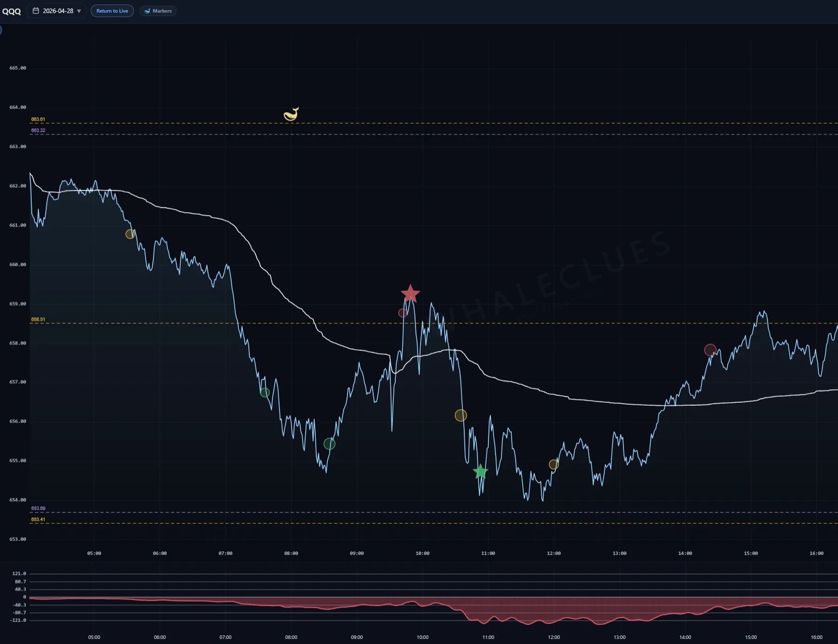838x644 pixels.
Task: Click the red circle marker near 14:20
Action: point(710,350)
